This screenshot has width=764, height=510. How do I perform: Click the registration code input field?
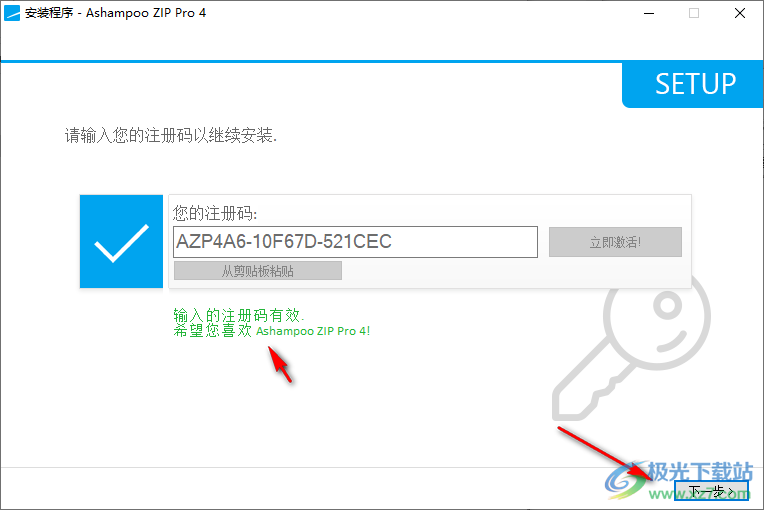click(355, 242)
